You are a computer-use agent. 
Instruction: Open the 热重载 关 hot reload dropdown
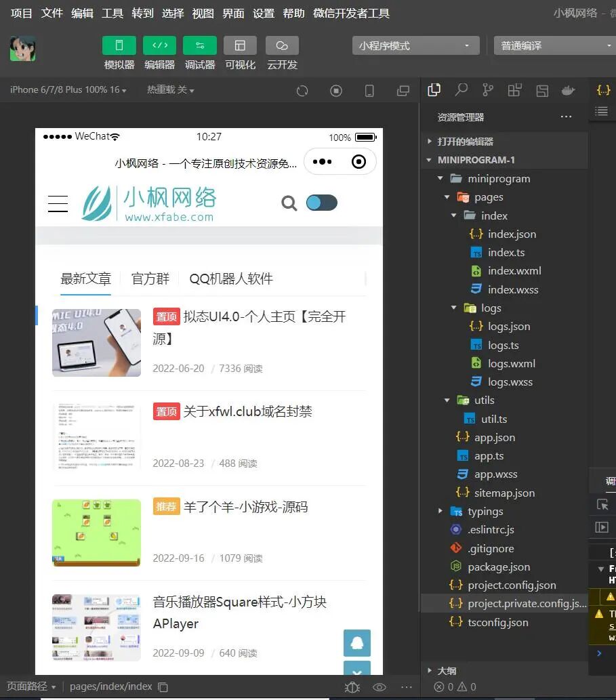tap(171, 89)
